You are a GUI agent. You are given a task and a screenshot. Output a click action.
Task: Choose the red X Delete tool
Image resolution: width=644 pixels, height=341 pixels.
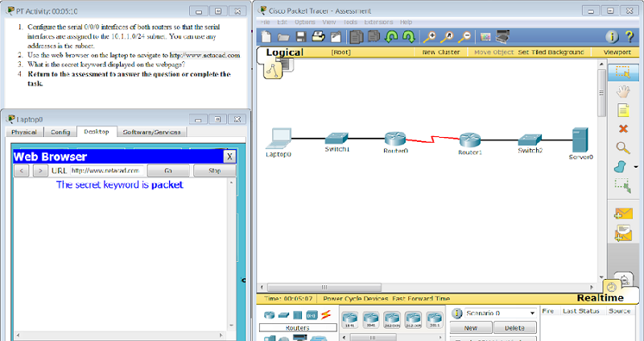point(623,129)
